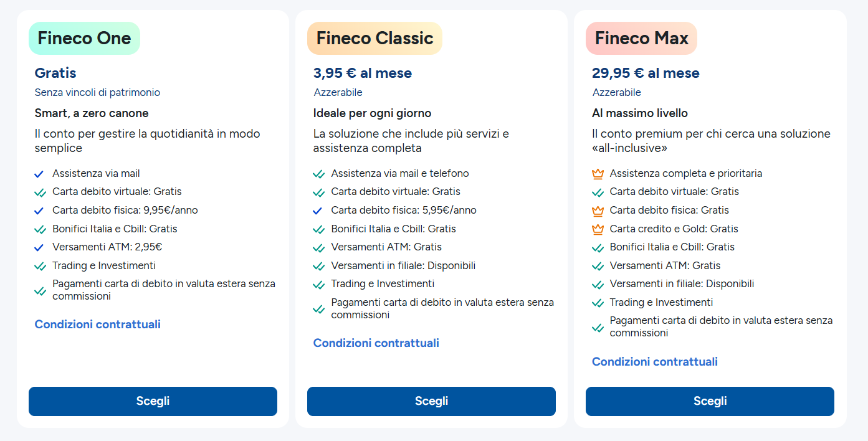Screen dimensions: 868x441
Task: Click checkmark icon beside Fineco One Trading e Investimenti
Action: point(41,266)
